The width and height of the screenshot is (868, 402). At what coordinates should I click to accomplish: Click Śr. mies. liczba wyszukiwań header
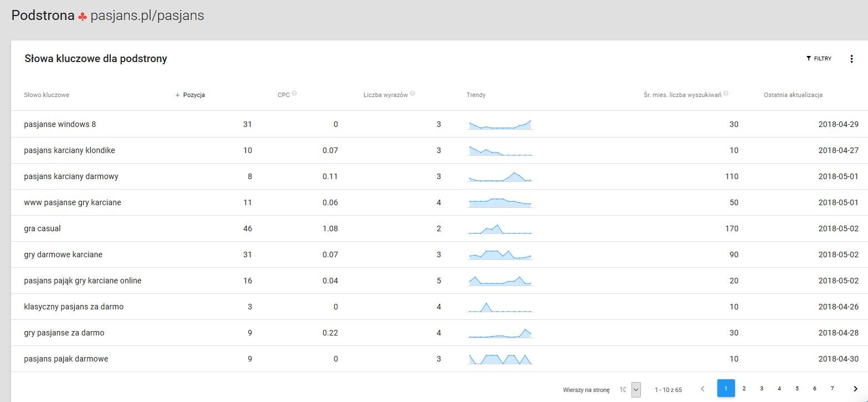[682, 95]
